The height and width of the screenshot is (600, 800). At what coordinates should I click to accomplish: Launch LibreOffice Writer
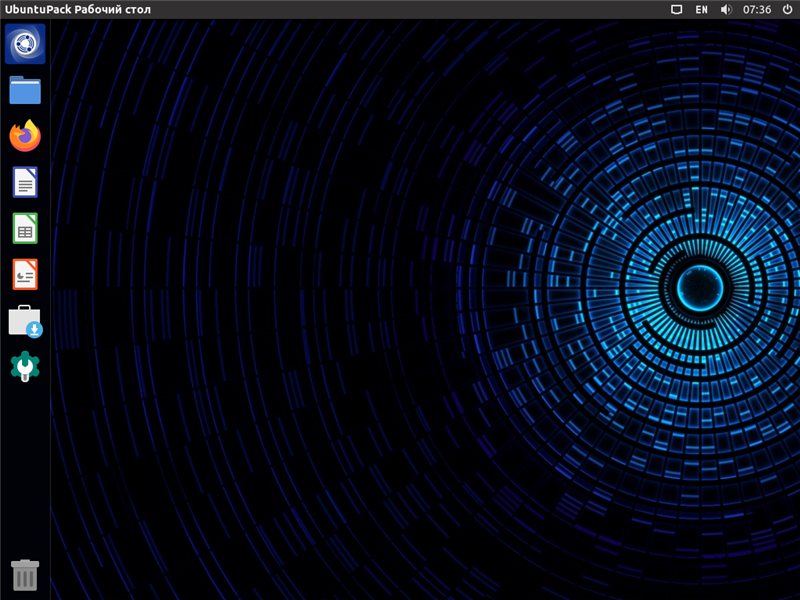(25, 182)
